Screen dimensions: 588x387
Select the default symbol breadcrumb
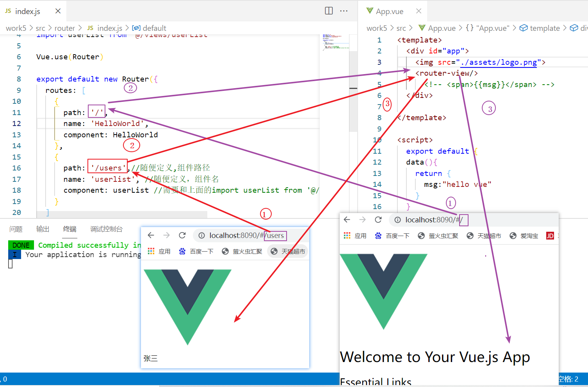[150, 28]
